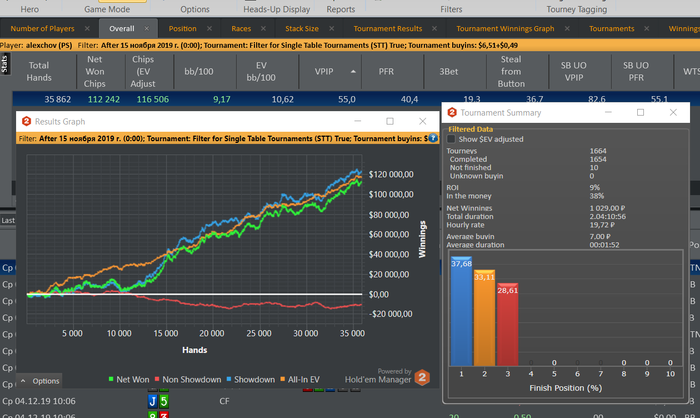Click the 112 242 Net Won Chips value

[x=104, y=99]
